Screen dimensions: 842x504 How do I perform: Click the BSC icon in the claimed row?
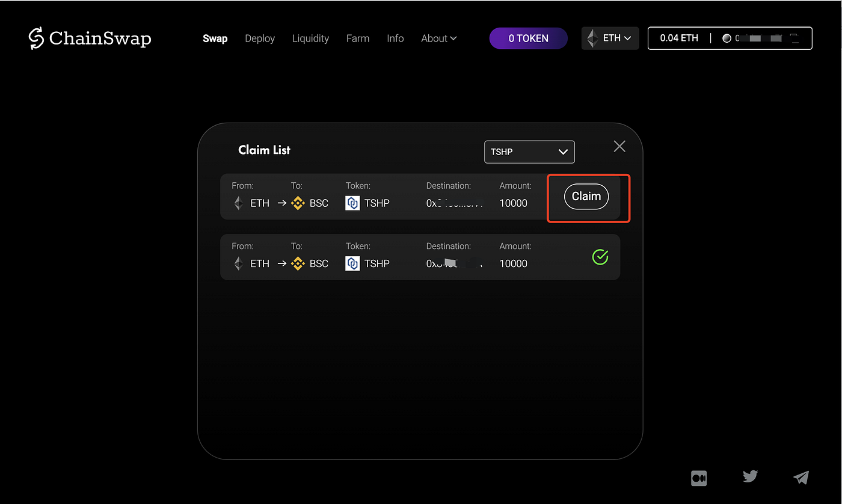click(x=298, y=263)
